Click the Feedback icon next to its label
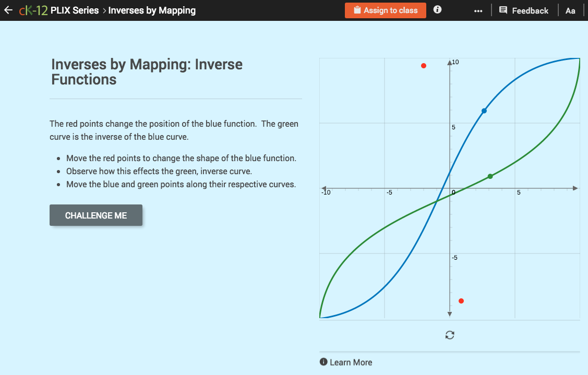This screenshot has height=375, width=588. pos(502,10)
